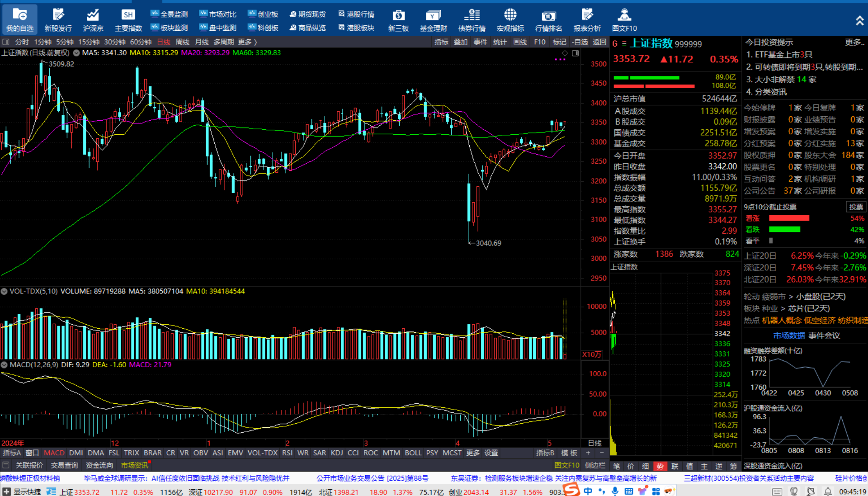Toggle the panel icon left of 分时
The height and width of the screenshot is (496, 868).
[x=6, y=42]
